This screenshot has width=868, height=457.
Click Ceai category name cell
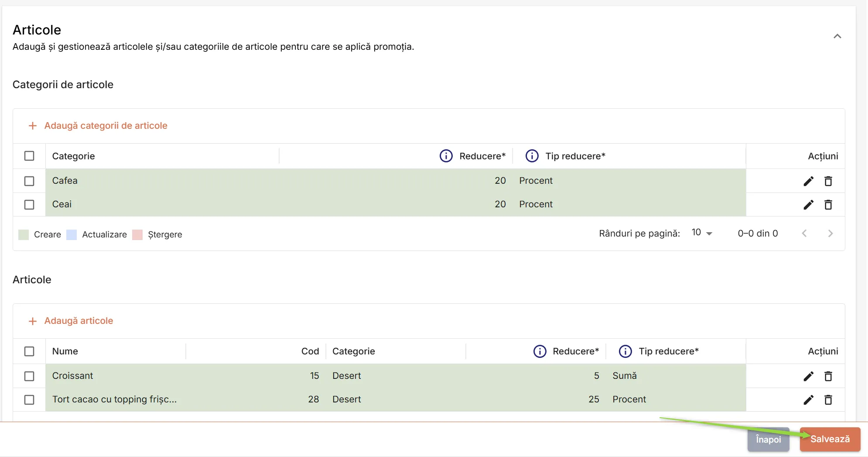[x=62, y=204]
